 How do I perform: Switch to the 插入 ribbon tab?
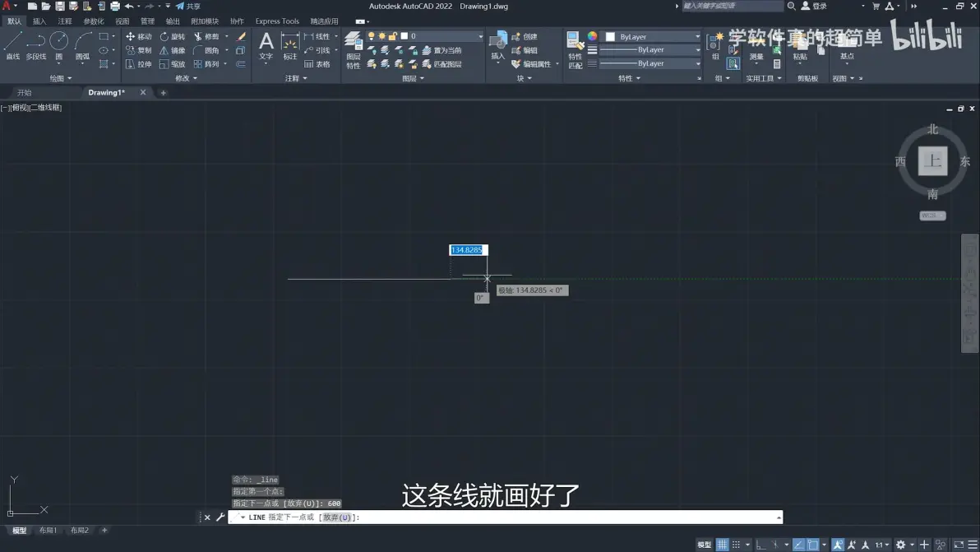(x=39, y=21)
